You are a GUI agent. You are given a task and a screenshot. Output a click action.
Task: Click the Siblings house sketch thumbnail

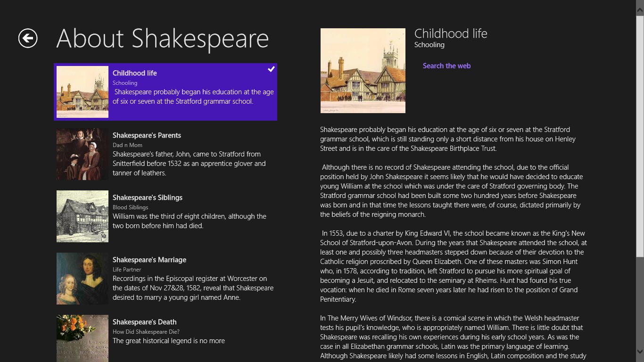[x=83, y=216]
